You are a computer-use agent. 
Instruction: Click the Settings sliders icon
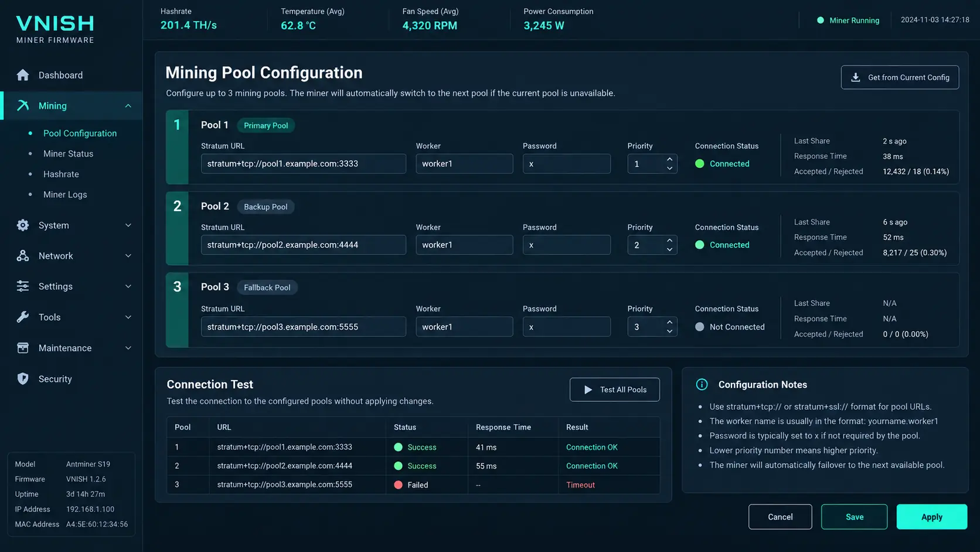point(23,286)
